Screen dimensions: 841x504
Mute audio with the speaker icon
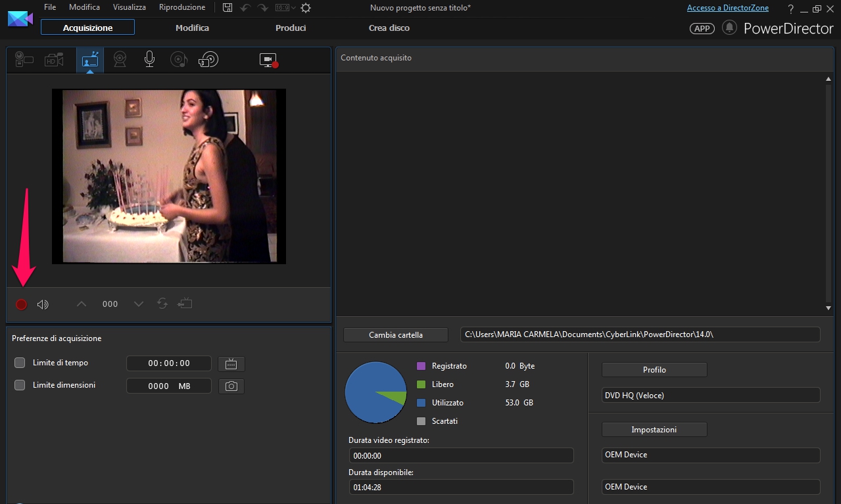[x=43, y=304]
